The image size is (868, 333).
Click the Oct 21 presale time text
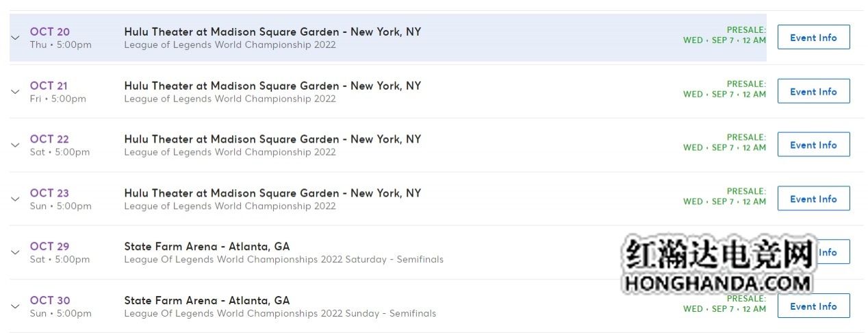pos(724,95)
